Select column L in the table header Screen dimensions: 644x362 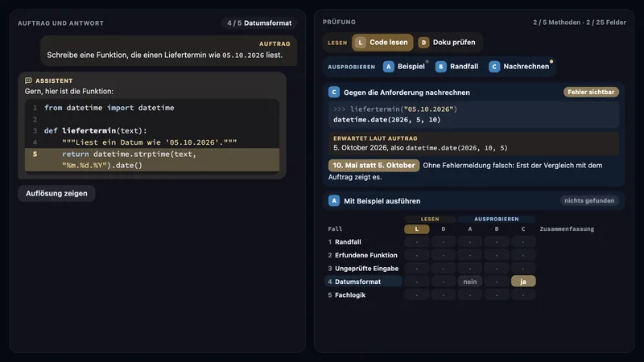tap(416, 229)
